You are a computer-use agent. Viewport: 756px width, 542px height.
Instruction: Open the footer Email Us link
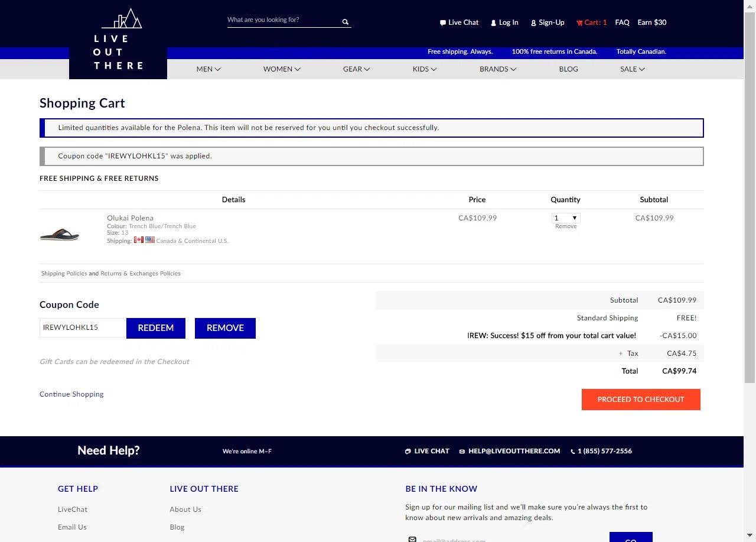click(x=72, y=527)
